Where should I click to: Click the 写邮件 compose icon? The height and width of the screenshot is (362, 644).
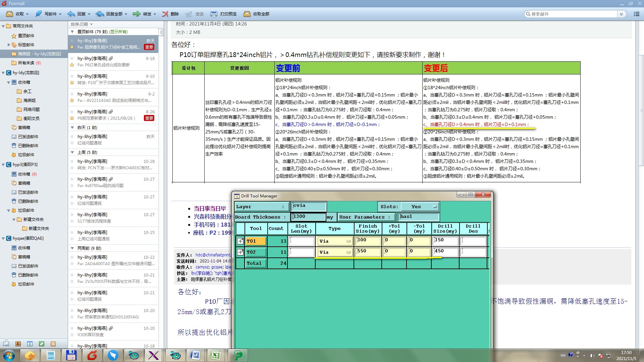[39, 14]
